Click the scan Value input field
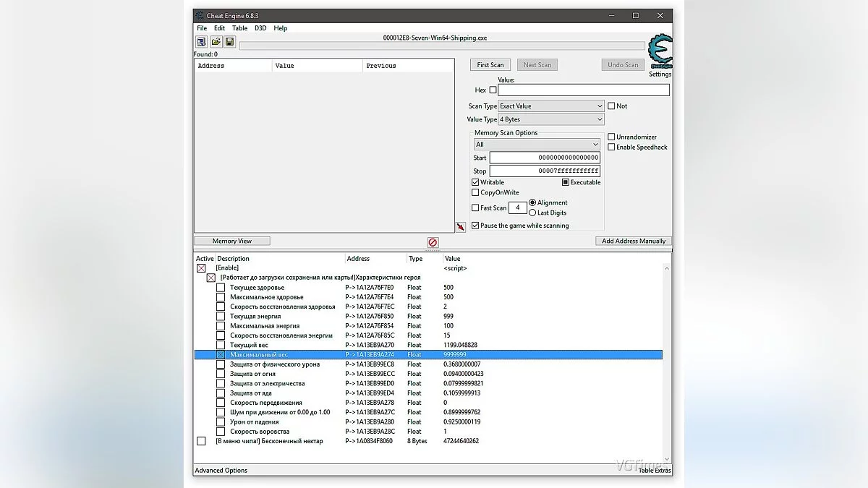The image size is (868, 488). point(583,90)
